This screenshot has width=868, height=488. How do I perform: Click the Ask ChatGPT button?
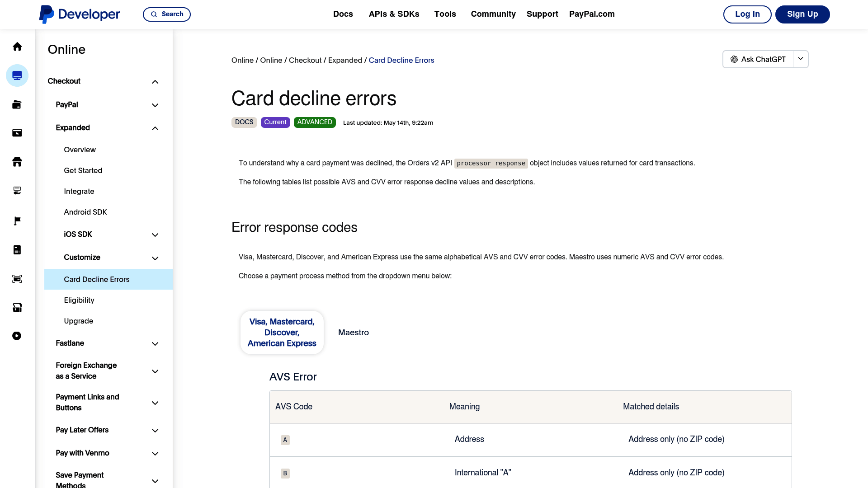[x=758, y=59]
